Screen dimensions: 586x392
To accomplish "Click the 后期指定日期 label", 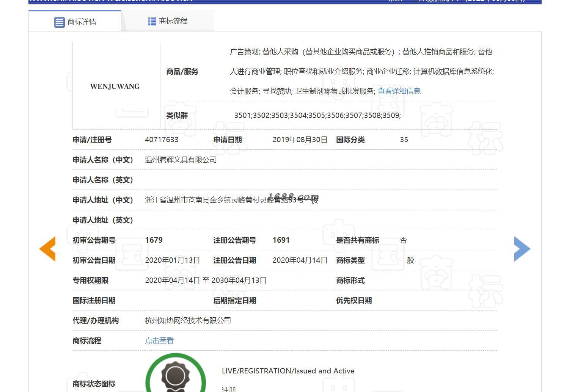I will click(x=235, y=300).
